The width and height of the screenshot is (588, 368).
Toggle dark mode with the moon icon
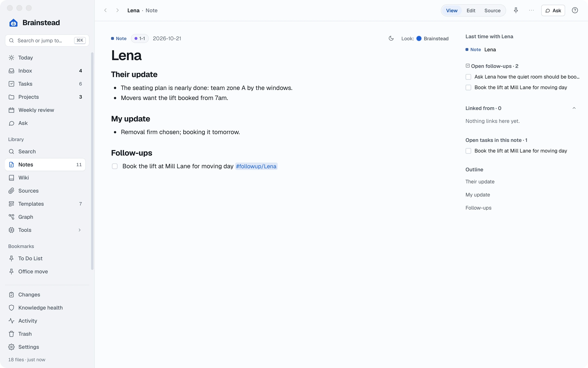(x=391, y=38)
